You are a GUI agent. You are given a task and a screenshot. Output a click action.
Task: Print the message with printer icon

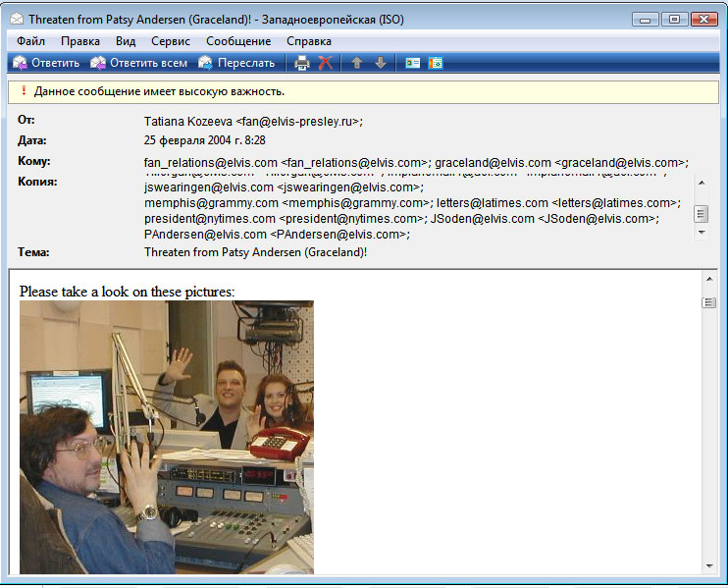[x=302, y=63]
